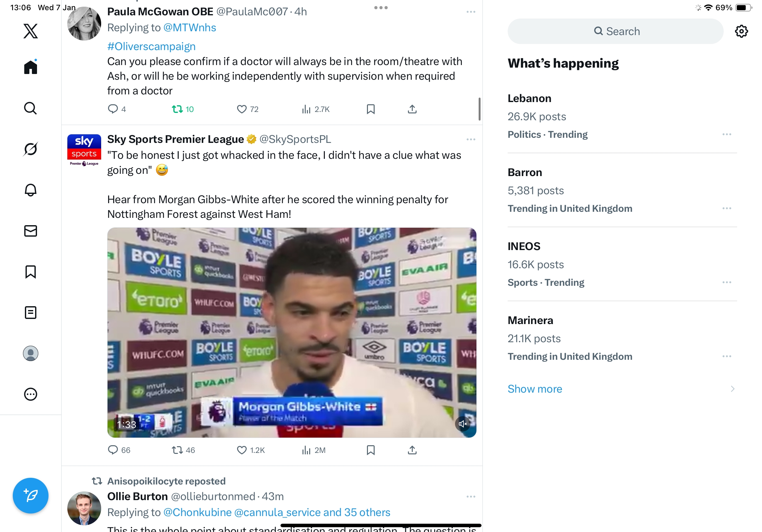Screen dimensions: 762x532
Task: Open Notifications bell in sidebar
Action: [31, 190]
